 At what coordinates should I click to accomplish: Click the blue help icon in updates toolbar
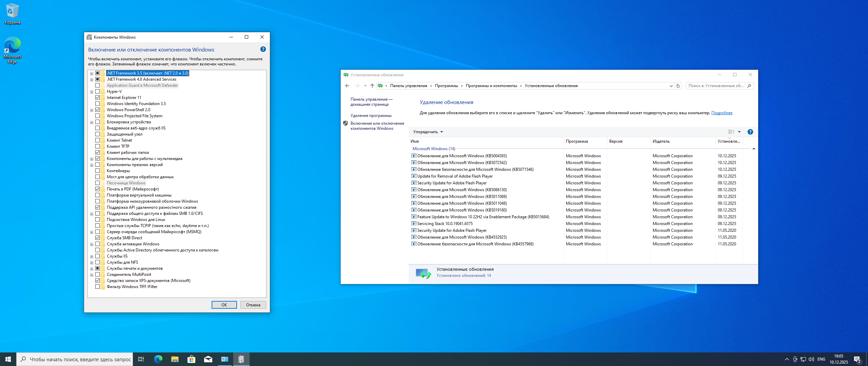click(750, 132)
